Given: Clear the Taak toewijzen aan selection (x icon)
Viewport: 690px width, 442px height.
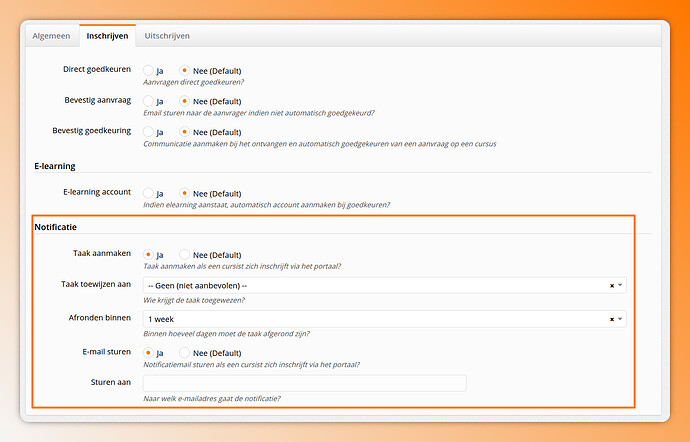Looking at the screenshot, I should click(612, 286).
